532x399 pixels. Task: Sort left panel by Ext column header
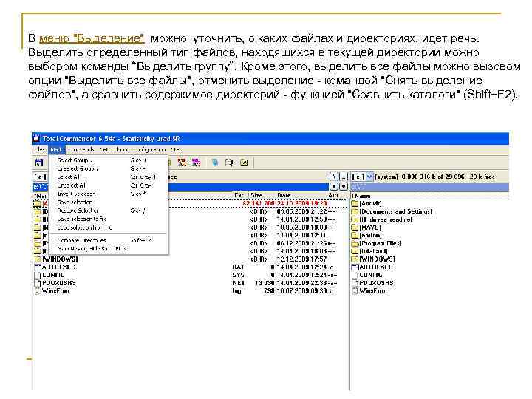239,195
